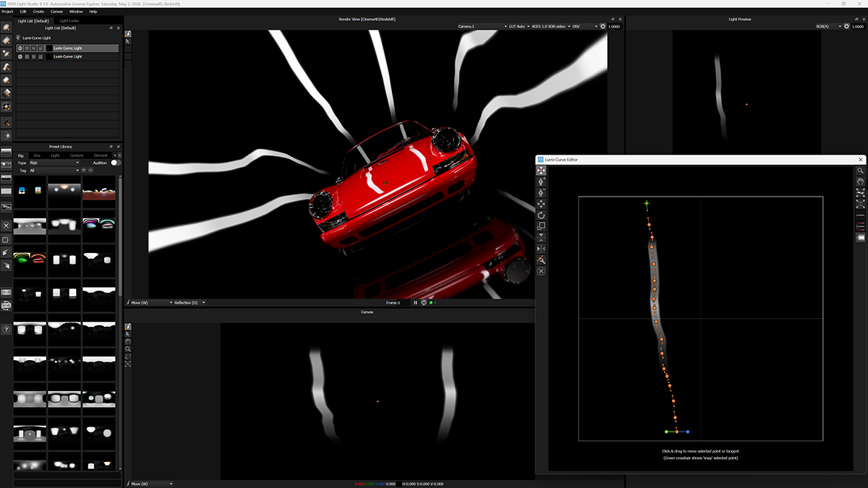Click the help question mark icon

click(6, 330)
